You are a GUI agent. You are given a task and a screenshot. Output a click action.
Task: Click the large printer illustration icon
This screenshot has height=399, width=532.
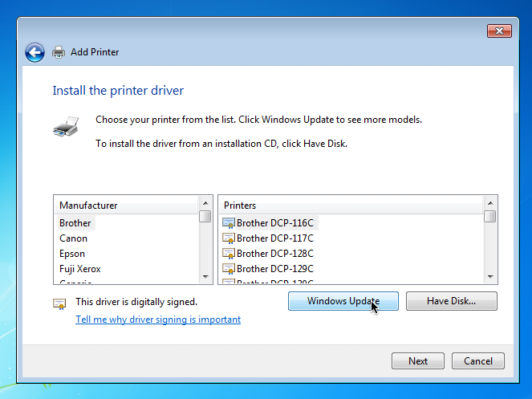[x=66, y=126]
